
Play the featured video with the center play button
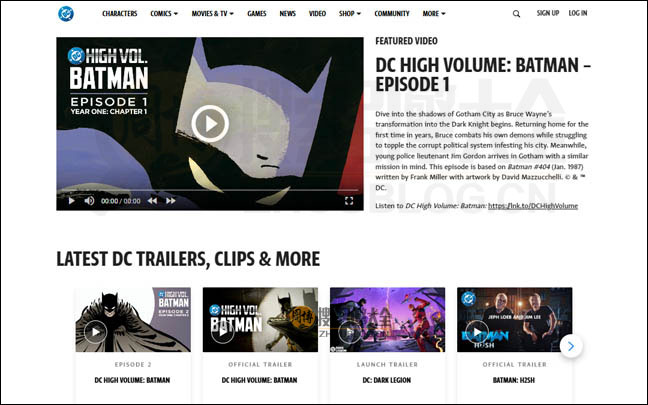tap(210, 124)
